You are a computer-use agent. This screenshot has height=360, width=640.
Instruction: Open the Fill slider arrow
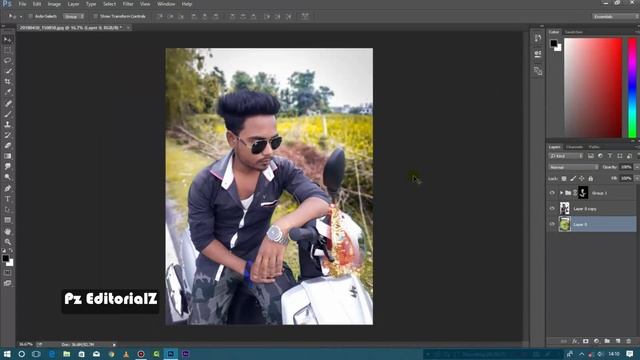pos(636,178)
